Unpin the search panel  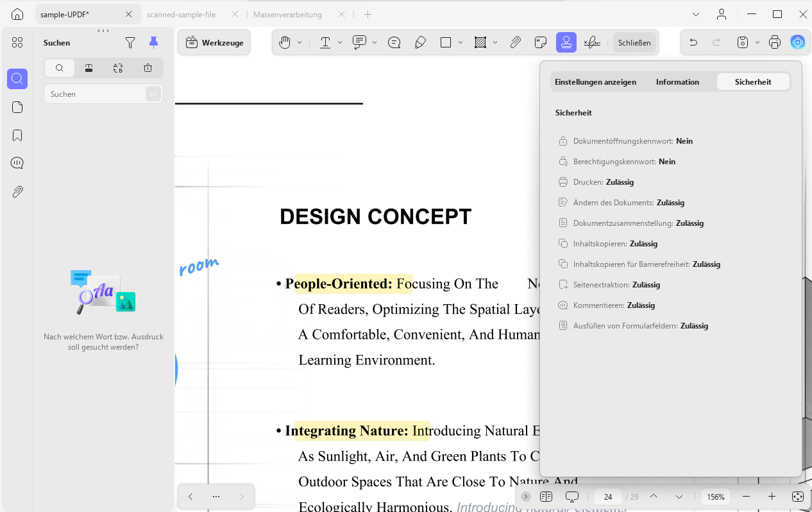pos(153,42)
